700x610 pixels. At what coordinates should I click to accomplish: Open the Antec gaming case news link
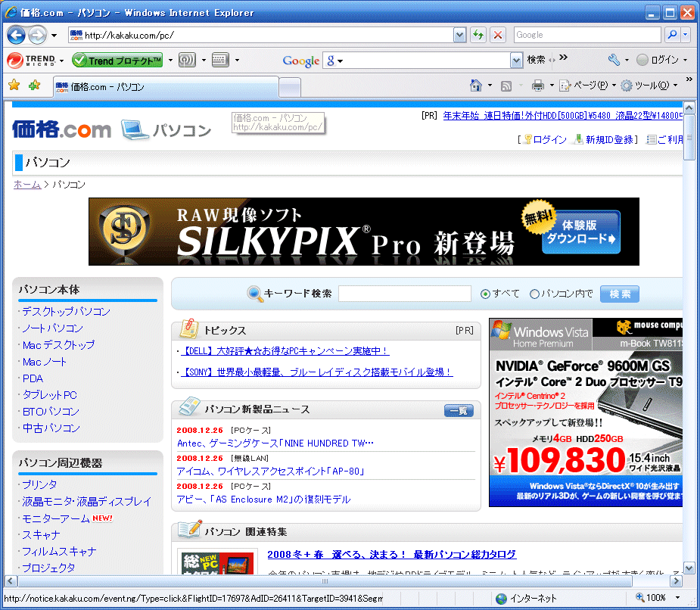pos(275,443)
